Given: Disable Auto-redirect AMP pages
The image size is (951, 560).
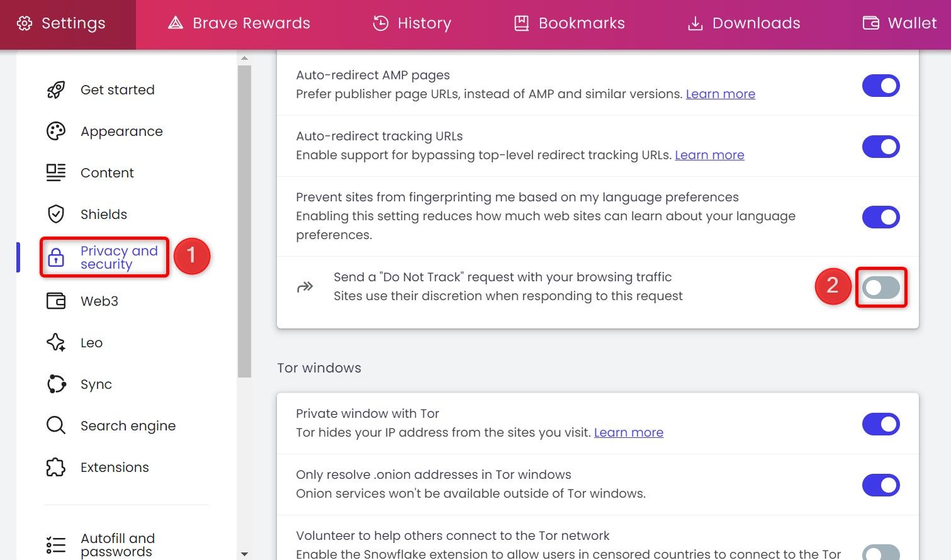Looking at the screenshot, I should click(x=881, y=86).
